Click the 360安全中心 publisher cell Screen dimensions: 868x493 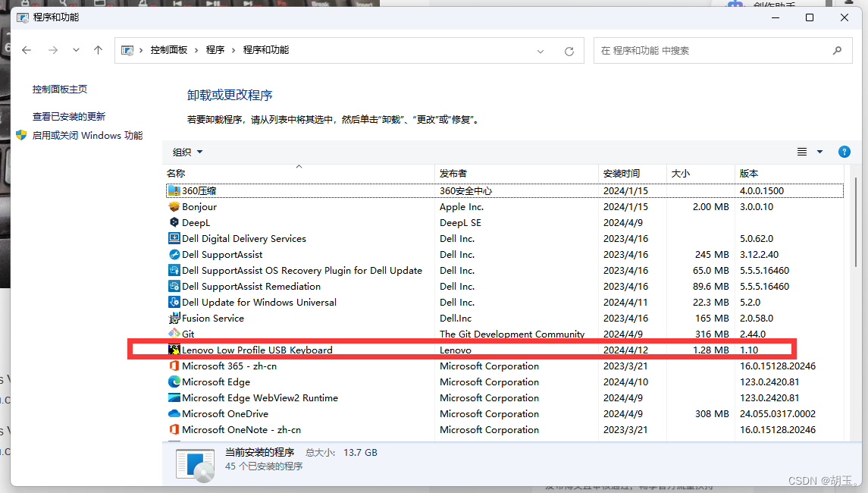tap(465, 190)
